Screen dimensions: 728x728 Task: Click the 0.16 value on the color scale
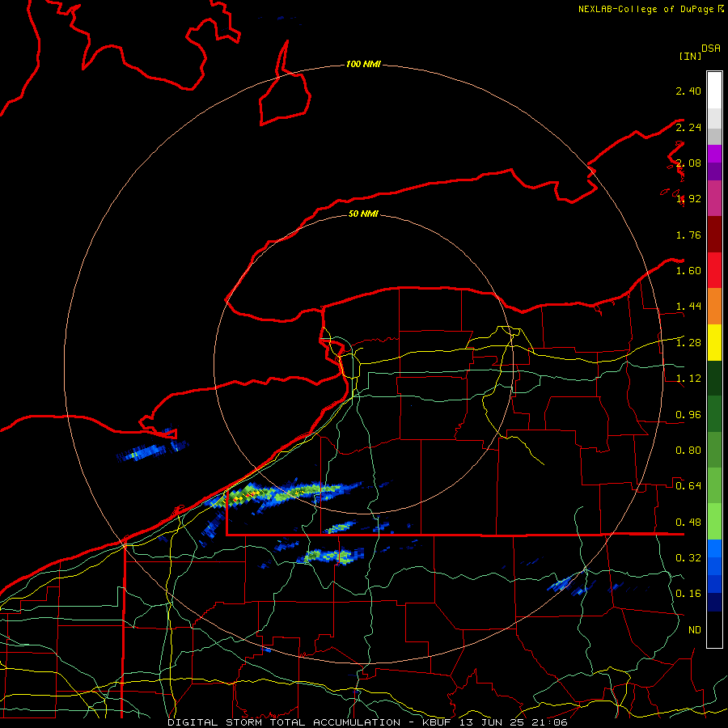coord(688,594)
